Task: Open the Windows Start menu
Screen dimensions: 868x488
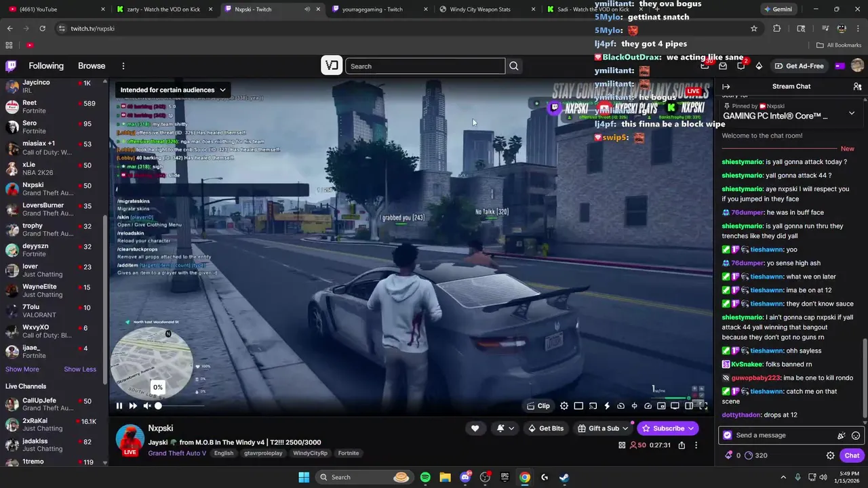Action: 304,477
